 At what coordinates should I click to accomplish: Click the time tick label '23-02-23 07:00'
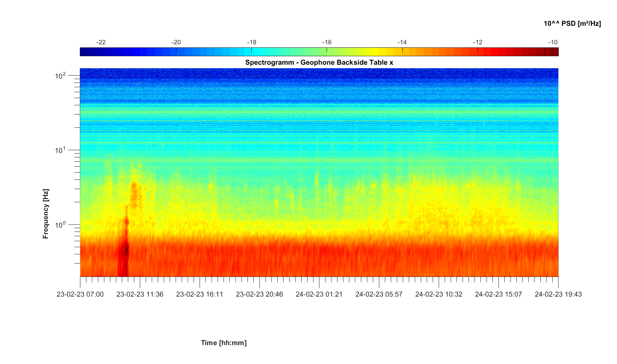pyautogui.click(x=80, y=294)
